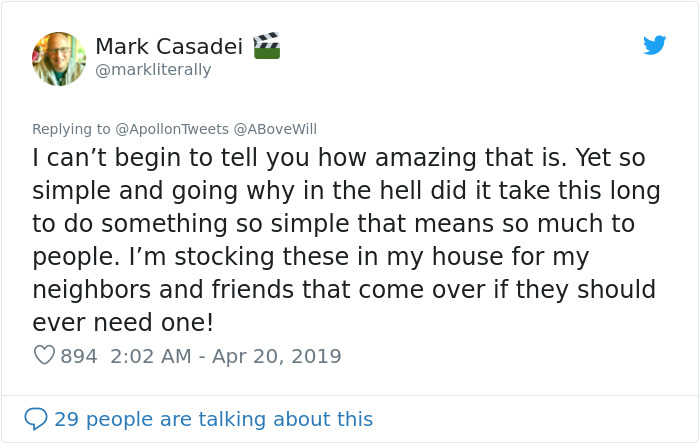The width and height of the screenshot is (700, 444).
Task: Open the @ABoveWill mention
Action: coord(275,129)
